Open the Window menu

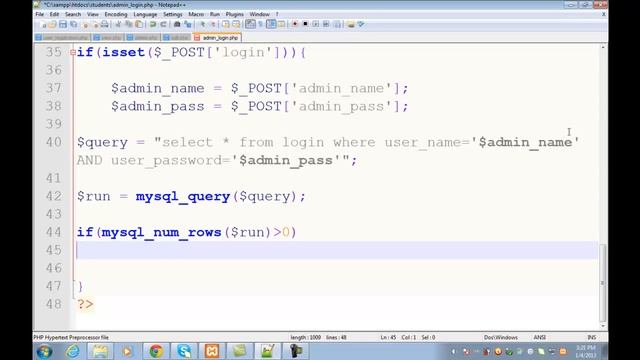coord(259,14)
